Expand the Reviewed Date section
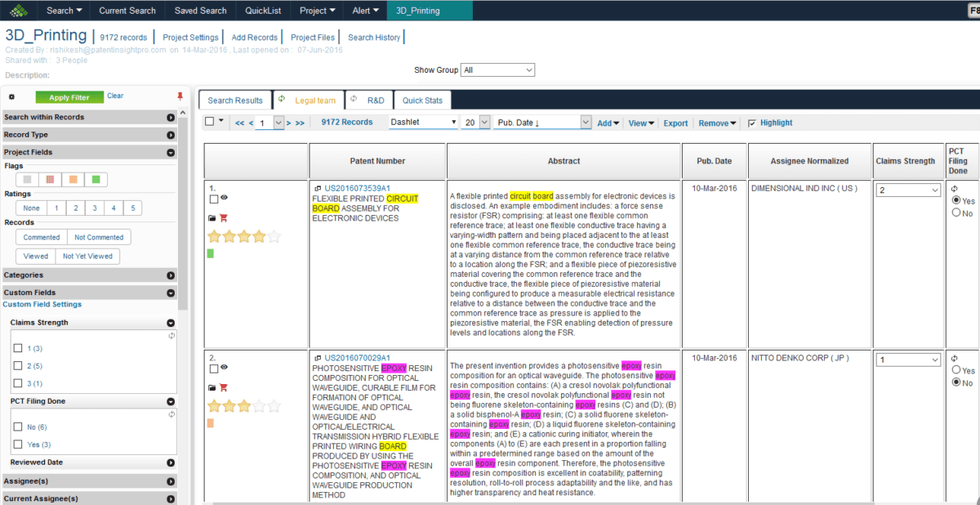This screenshot has width=980, height=505. [92, 463]
